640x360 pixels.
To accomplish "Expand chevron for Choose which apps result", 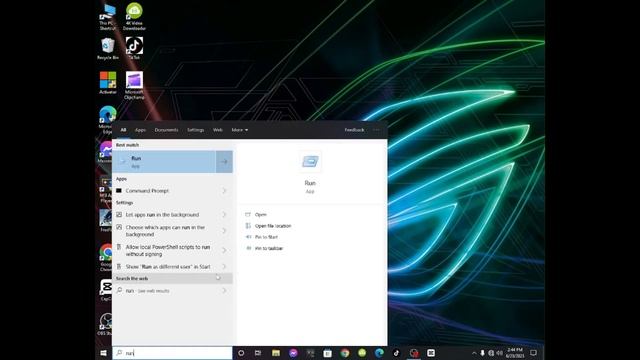I will tap(224, 231).
